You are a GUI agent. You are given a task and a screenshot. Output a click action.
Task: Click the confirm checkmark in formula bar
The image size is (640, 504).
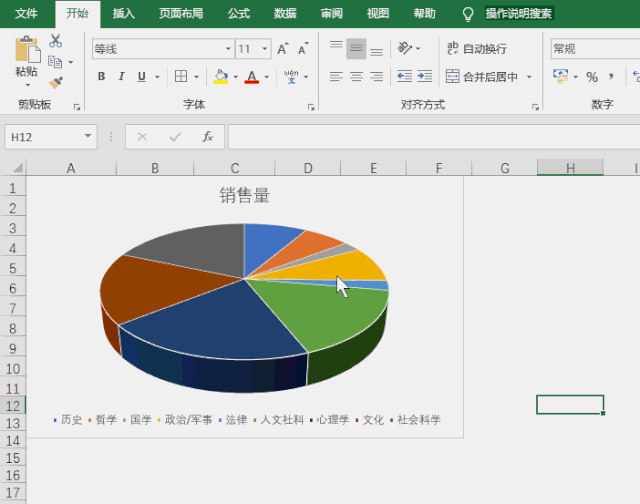(x=176, y=137)
